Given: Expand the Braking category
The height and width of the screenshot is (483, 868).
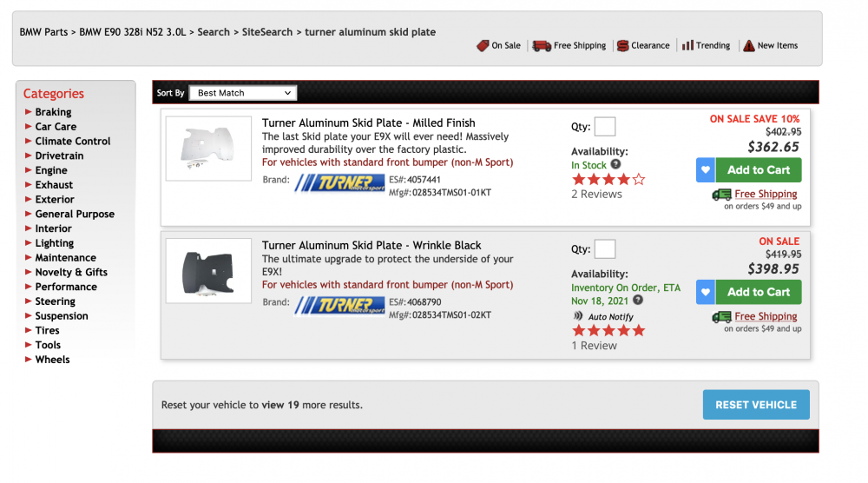Looking at the screenshot, I should click(53, 112).
